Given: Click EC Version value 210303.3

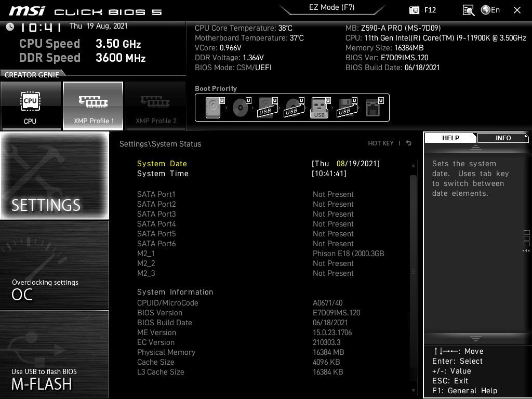Looking at the screenshot, I should [x=326, y=342].
